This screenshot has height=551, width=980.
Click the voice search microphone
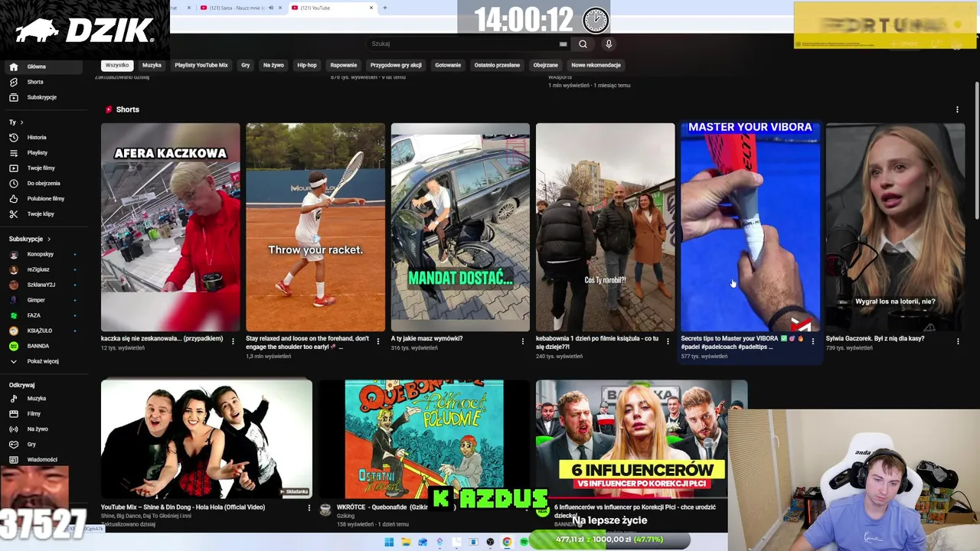pos(609,44)
